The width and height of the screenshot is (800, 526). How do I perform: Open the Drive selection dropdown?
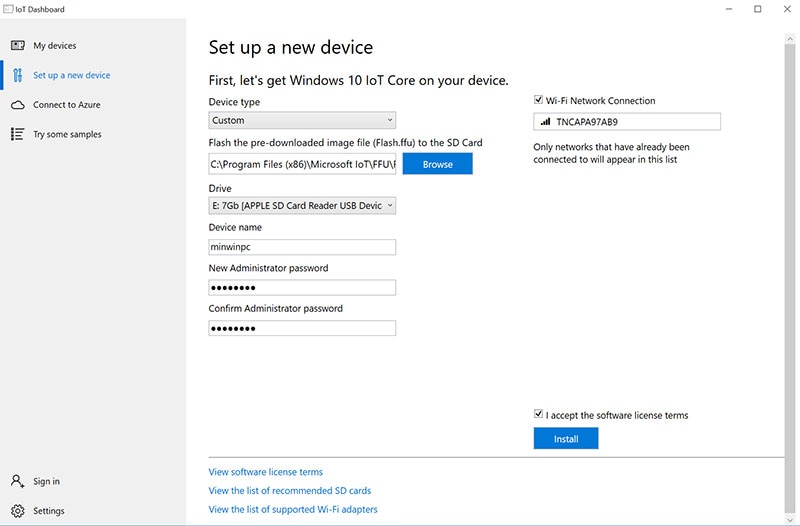point(302,206)
